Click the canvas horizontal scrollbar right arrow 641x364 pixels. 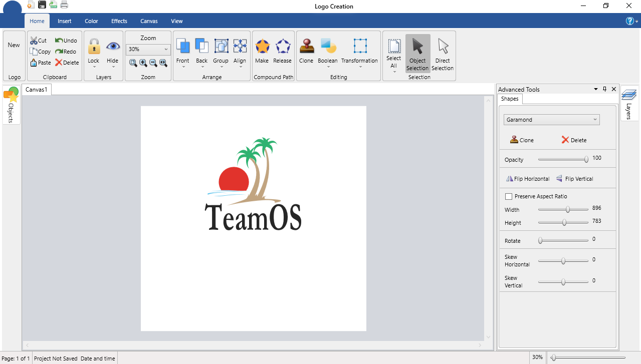480,345
